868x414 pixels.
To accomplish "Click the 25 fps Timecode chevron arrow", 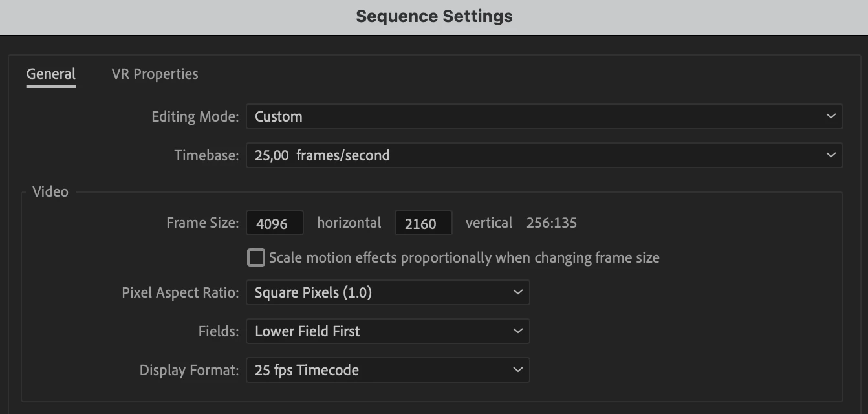I will click(x=517, y=370).
